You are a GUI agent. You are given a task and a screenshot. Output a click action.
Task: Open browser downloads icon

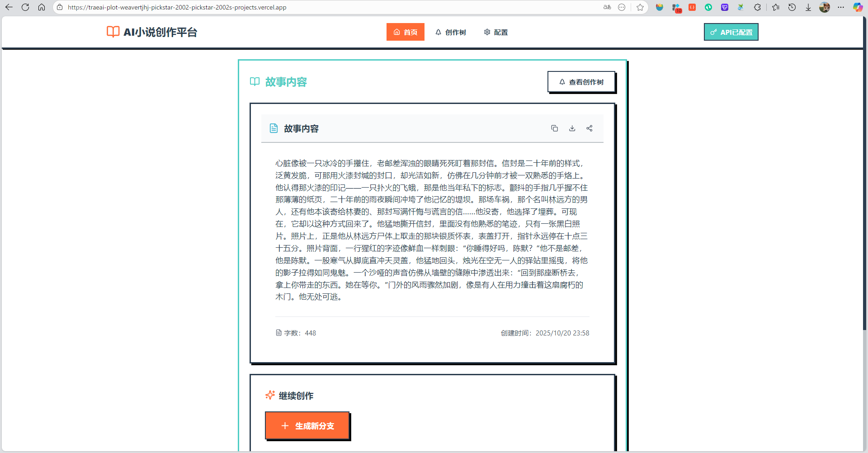tap(808, 7)
